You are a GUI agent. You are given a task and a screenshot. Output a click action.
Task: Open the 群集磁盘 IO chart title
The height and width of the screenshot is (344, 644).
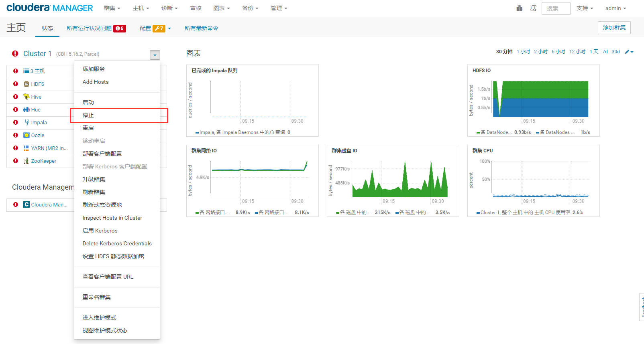[344, 151]
